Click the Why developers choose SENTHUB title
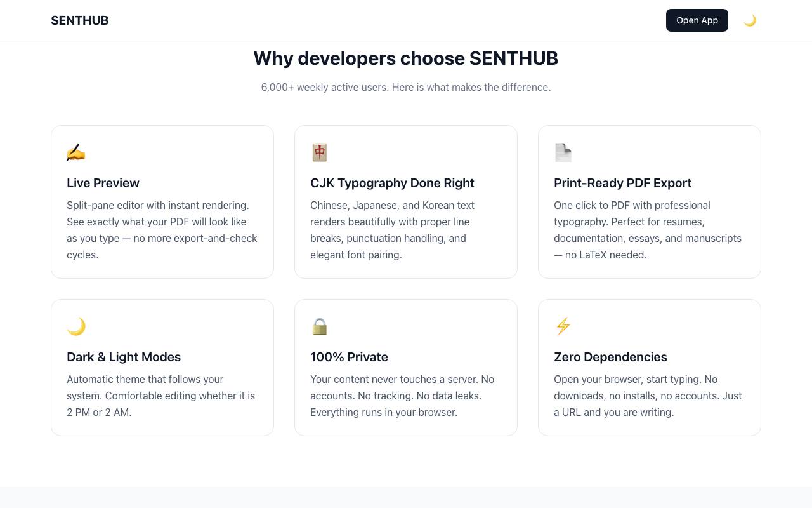The image size is (812, 508). click(x=406, y=58)
